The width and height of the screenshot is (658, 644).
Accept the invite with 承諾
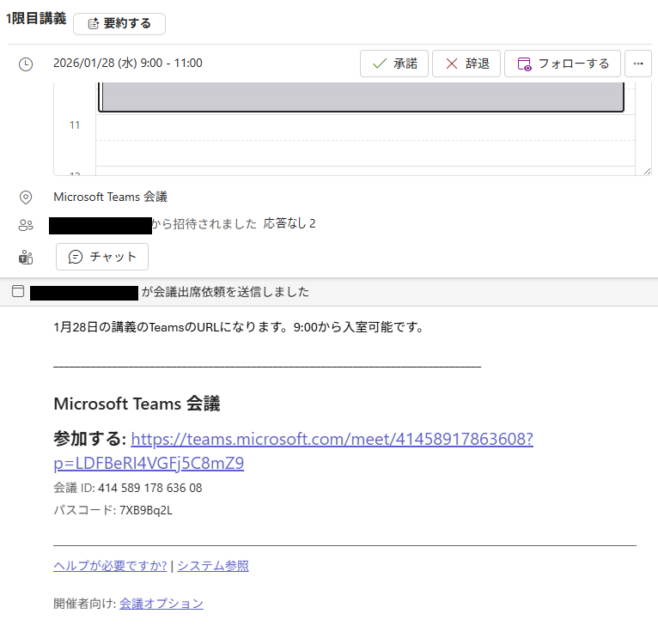tap(394, 64)
